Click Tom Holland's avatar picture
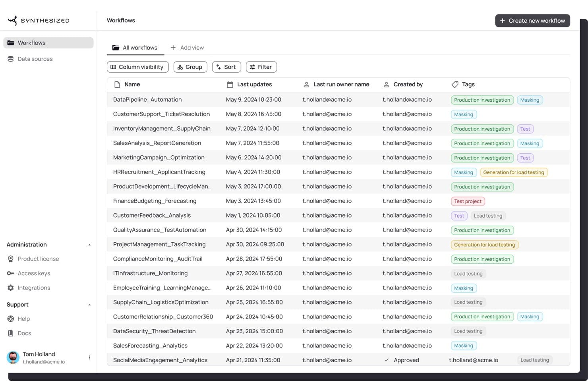The image size is (588, 392). coord(13,357)
